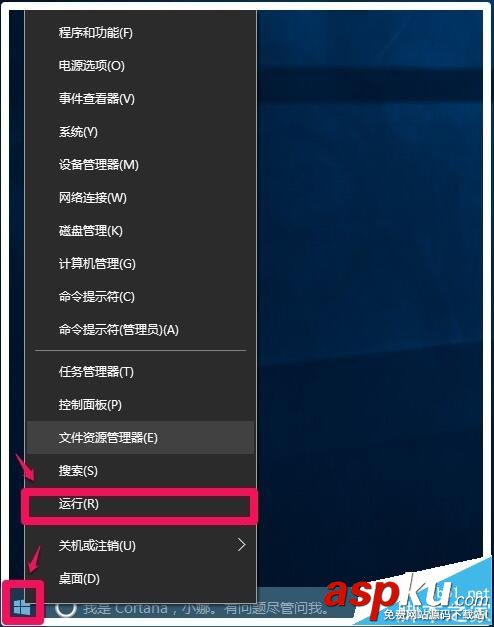Viewport: 494px width, 627px height.
Task: Select 磁盘管理(K)
Action: tap(140, 231)
